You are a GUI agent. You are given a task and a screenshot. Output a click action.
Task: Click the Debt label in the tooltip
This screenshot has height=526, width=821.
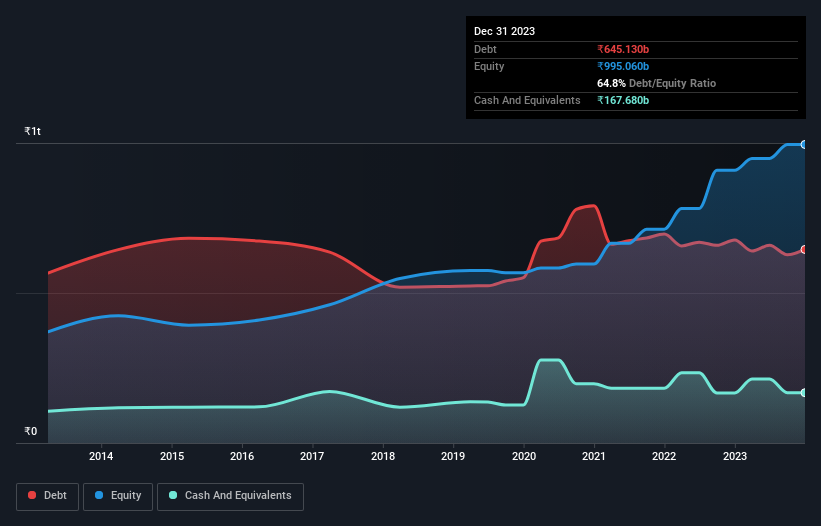click(485, 49)
